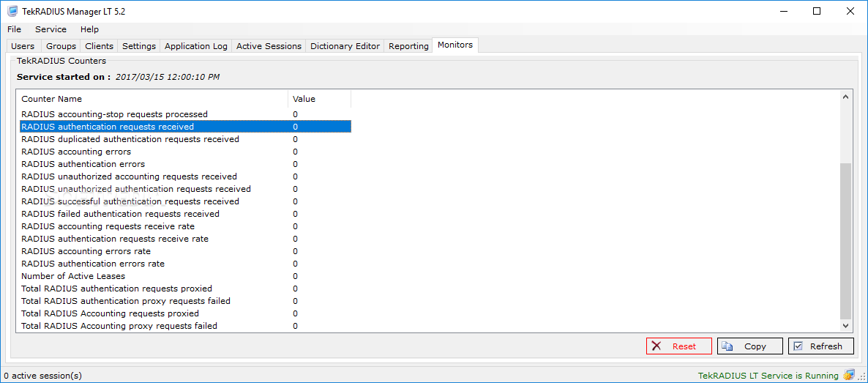Click the service start date '2017/03/15 12:00:10 PM'
This screenshot has height=383, width=868.
(x=167, y=77)
